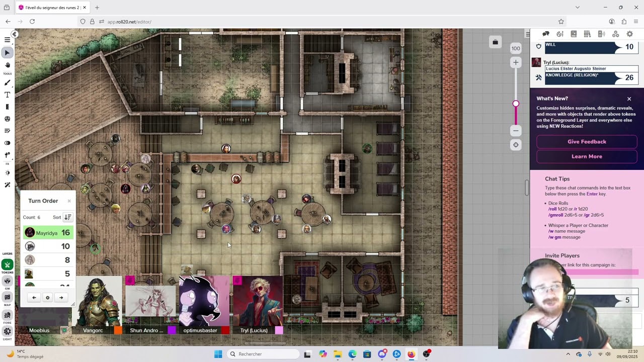Open the Jukebox tab
Viewport: 644px width, 362px height.
(601, 34)
